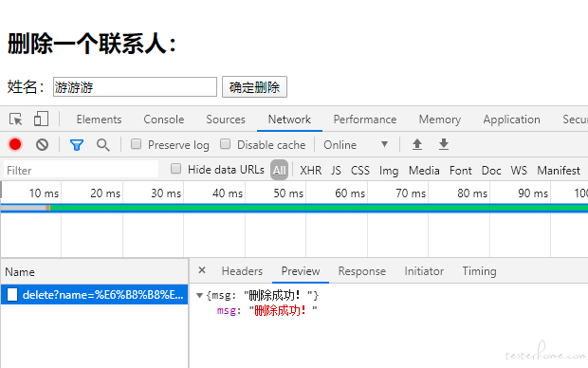Select the Network tab
The height and width of the screenshot is (368, 588).
tap(289, 120)
